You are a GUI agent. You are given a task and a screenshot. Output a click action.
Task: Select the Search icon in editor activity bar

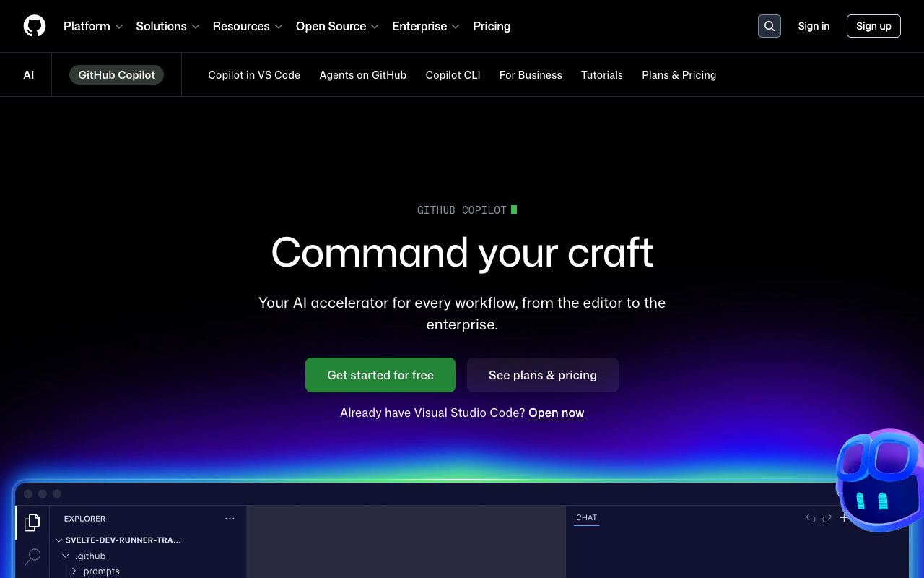pos(32,556)
